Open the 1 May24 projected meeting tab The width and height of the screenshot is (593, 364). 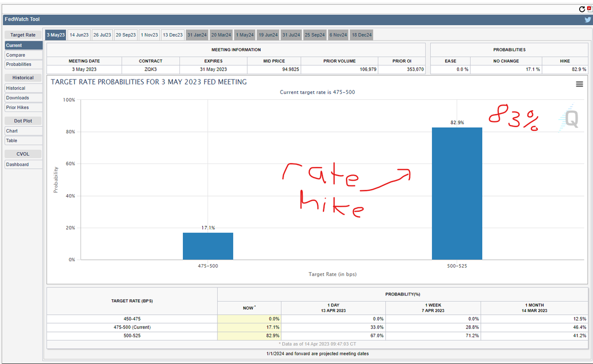245,35
